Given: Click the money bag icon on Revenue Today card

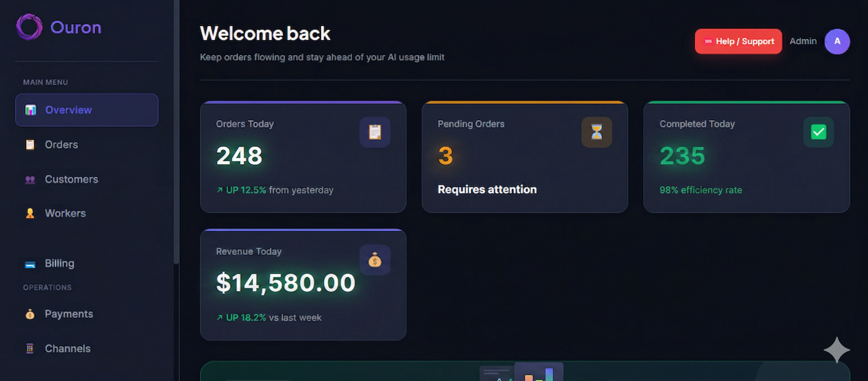Looking at the screenshot, I should click(x=375, y=260).
